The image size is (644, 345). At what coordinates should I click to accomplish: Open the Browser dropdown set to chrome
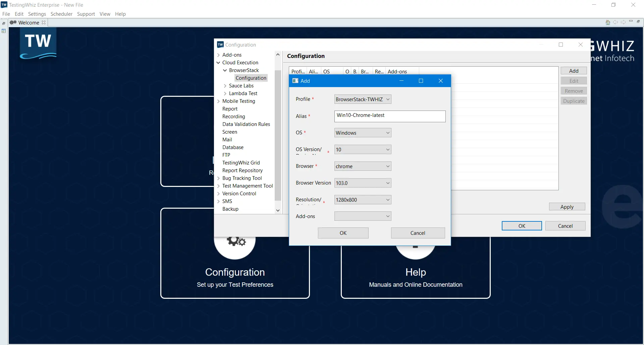click(363, 166)
